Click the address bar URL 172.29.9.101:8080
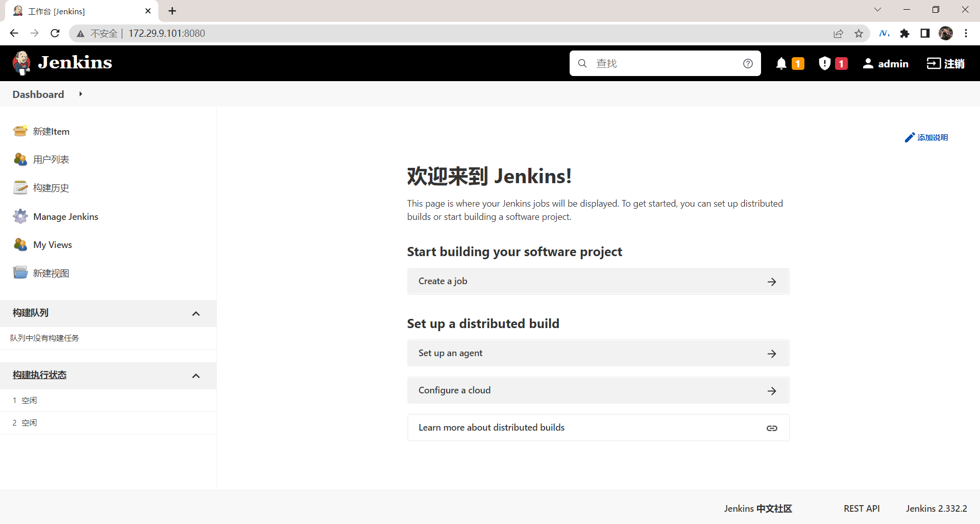980x524 pixels. click(167, 33)
